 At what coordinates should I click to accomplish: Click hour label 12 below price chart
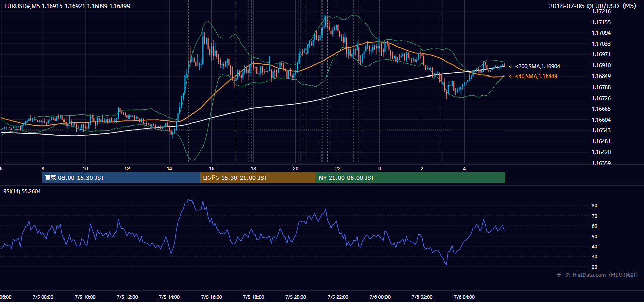pyautogui.click(x=127, y=168)
